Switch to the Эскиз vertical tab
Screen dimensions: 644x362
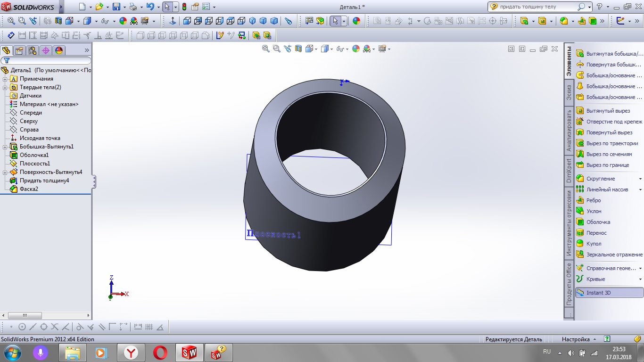coord(569,92)
